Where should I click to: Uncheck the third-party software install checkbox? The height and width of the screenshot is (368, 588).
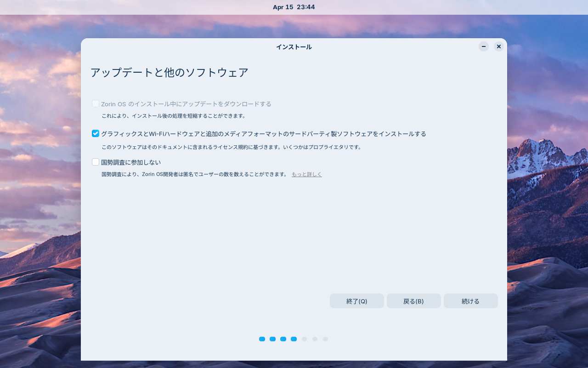[96, 133]
